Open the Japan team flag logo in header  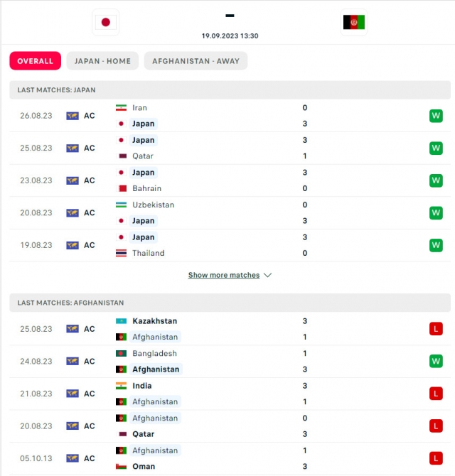tap(106, 22)
